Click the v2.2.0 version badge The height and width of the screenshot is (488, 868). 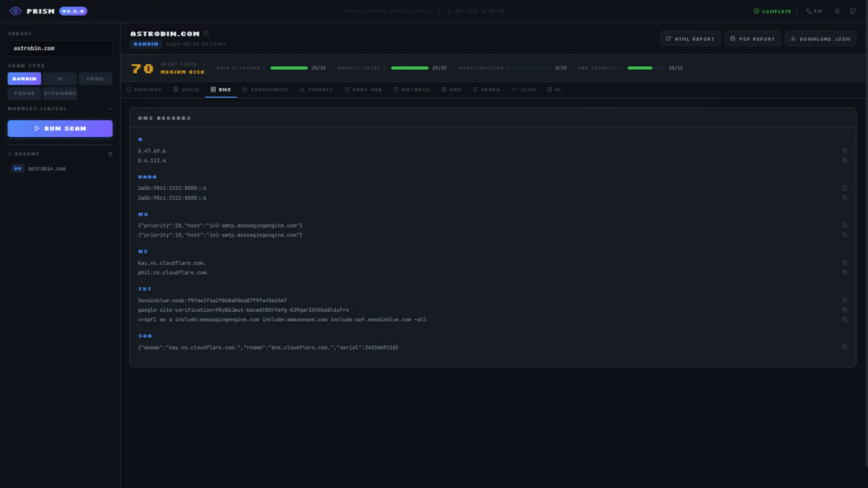point(73,11)
